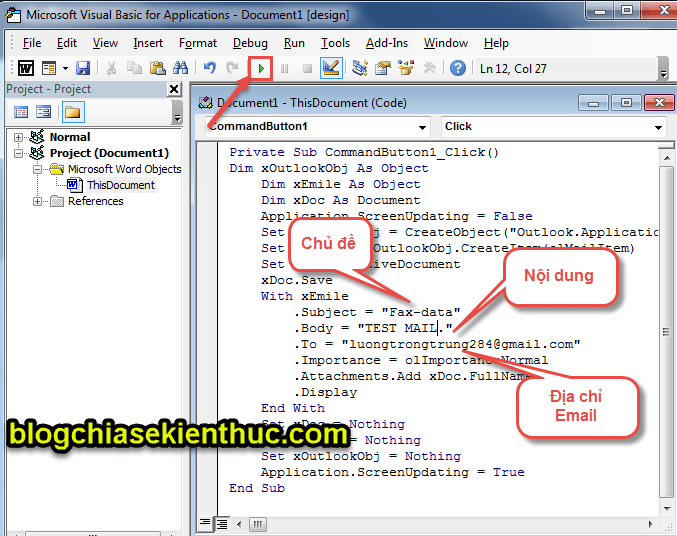Click the Cut scissors icon
The width and height of the screenshot is (677, 536).
click(x=111, y=68)
